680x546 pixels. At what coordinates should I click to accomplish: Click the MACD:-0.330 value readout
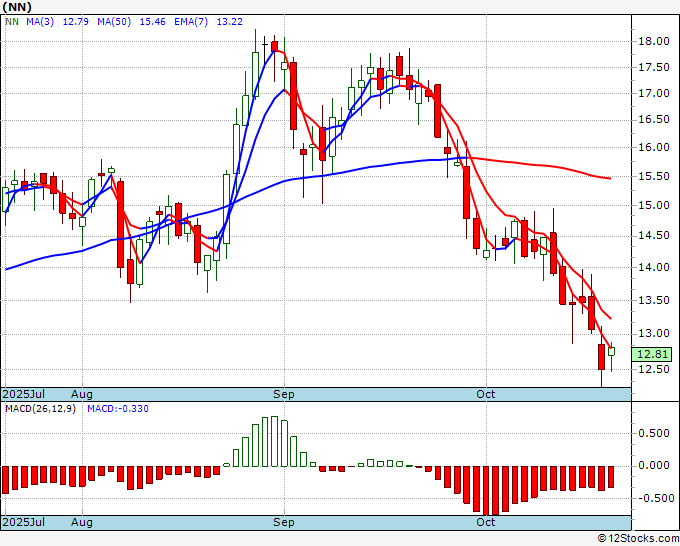[118, 409]
